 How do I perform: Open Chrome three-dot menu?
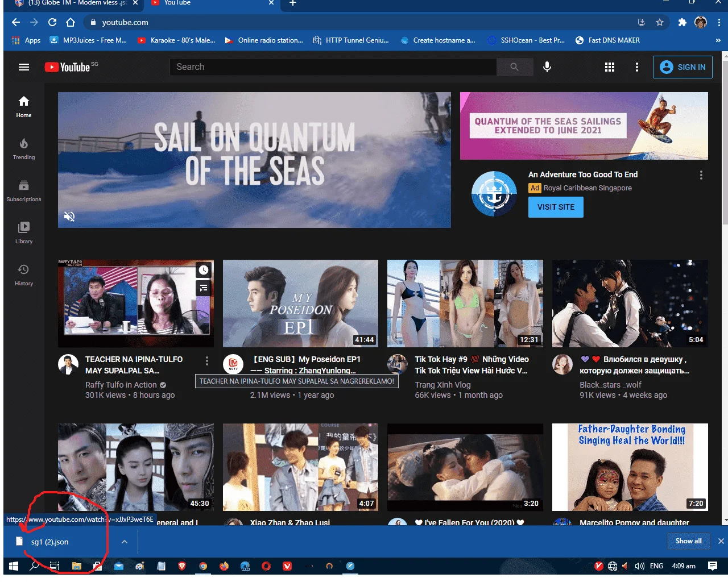pyautogui.click(x=719, y=23)
